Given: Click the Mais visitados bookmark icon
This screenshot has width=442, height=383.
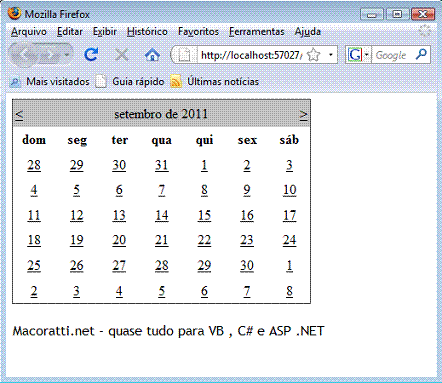Looking at the screenshot, I should point(15,82).
